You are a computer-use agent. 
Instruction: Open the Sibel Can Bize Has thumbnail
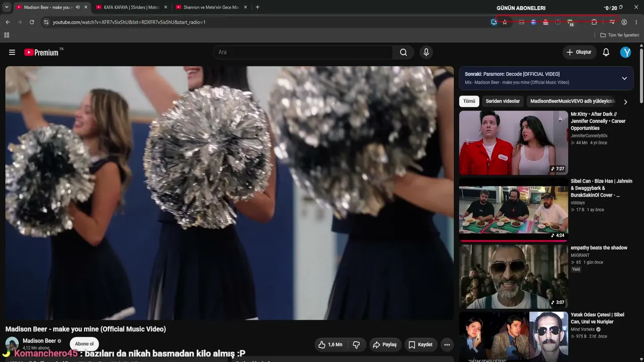coord(514,210)
